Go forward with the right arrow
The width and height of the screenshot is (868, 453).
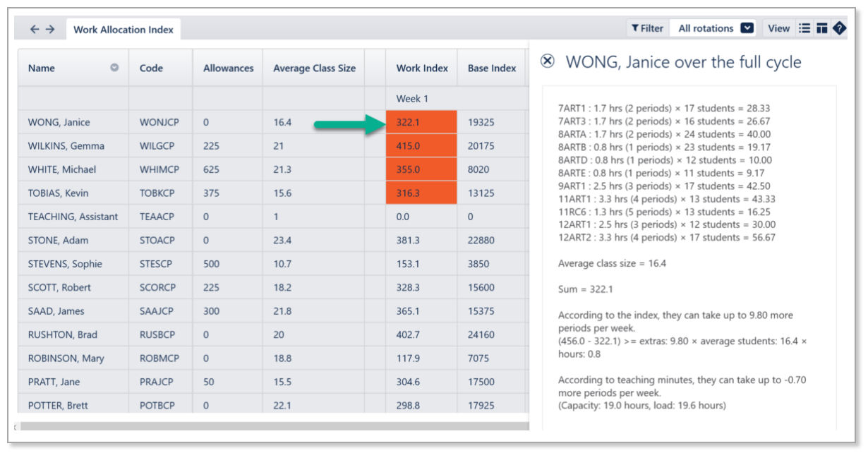(50, 29)
